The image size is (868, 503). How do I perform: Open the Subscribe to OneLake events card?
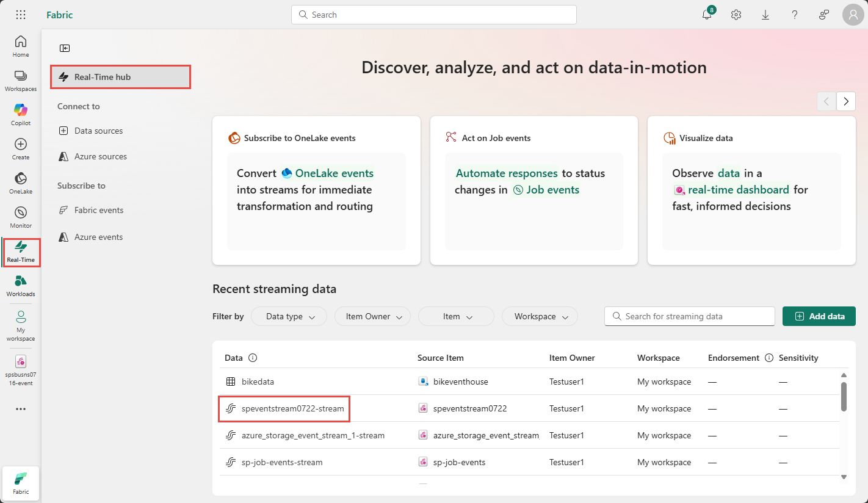pyautogui.click(x=316, y=190)
